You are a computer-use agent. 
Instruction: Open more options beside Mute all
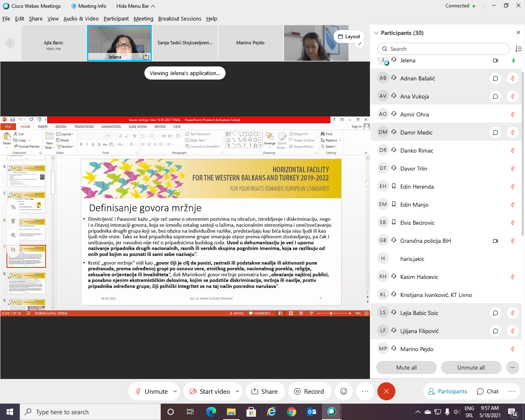[x=512, y=367]
